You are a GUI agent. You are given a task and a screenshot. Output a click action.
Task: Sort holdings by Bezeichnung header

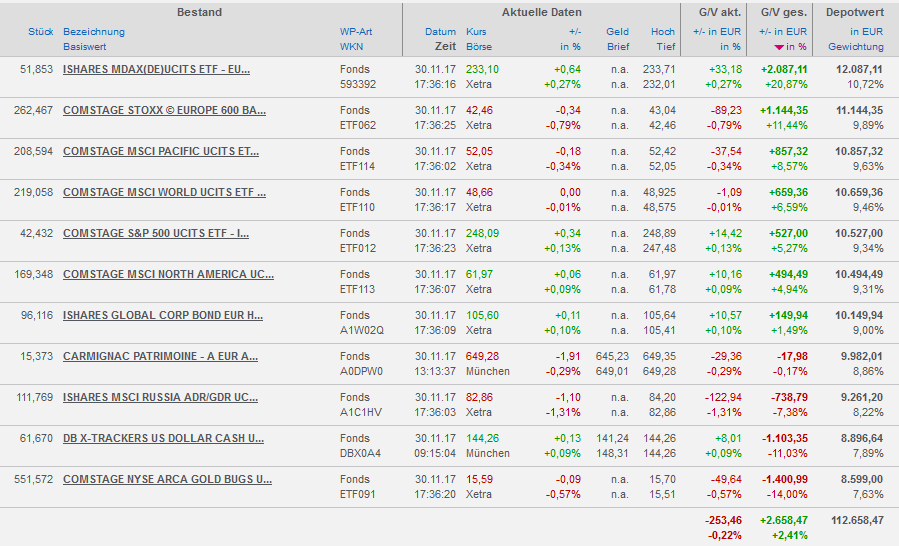click(x=94, y=32)
